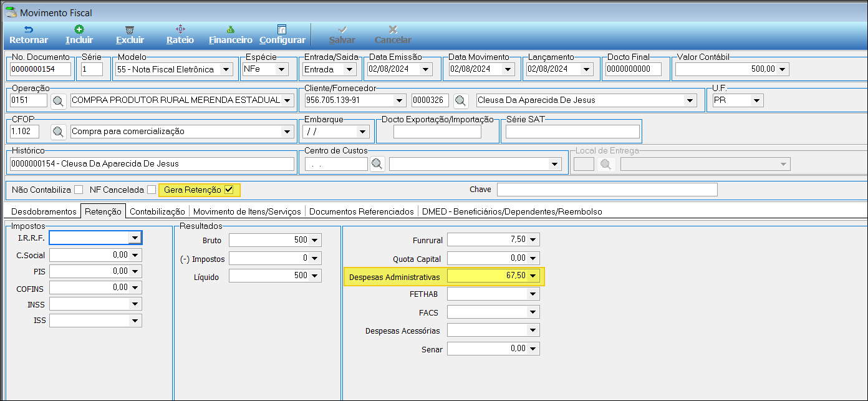
Task: Open Movimento de Itens/Serviços tab
Action: 247,211
